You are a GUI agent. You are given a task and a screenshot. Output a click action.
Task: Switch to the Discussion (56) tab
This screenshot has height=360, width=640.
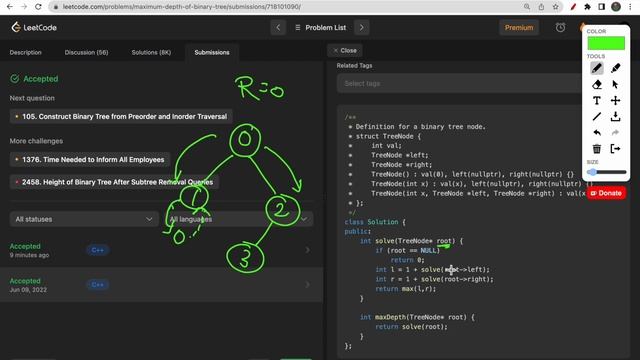coord(86,52)
